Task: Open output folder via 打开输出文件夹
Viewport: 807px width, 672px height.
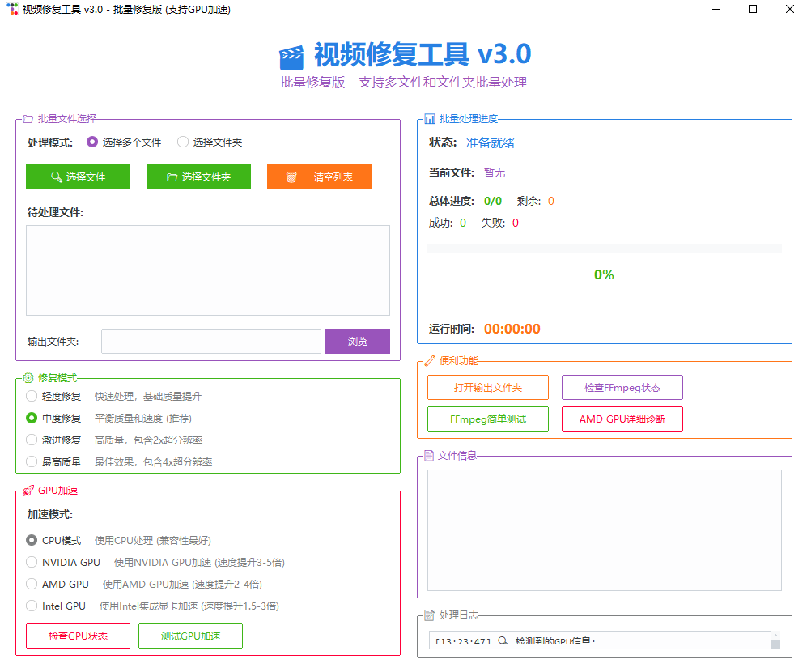Action: pyautogui.click(x=487, y=388)
